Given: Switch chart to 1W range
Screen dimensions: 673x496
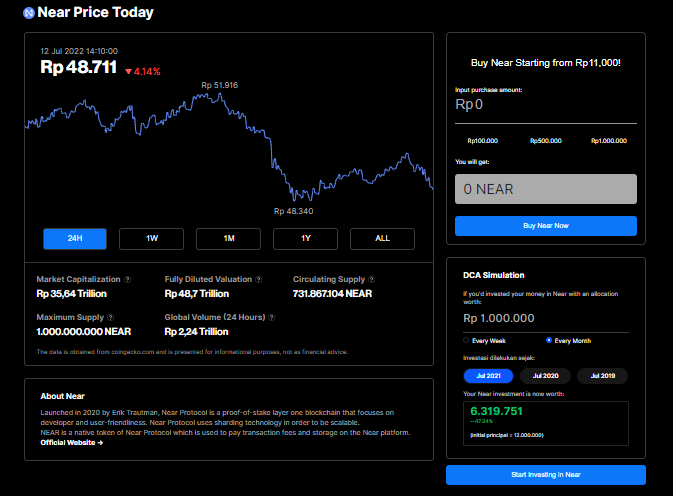Looking at the screenshot, I should click(x=152, y=239).
